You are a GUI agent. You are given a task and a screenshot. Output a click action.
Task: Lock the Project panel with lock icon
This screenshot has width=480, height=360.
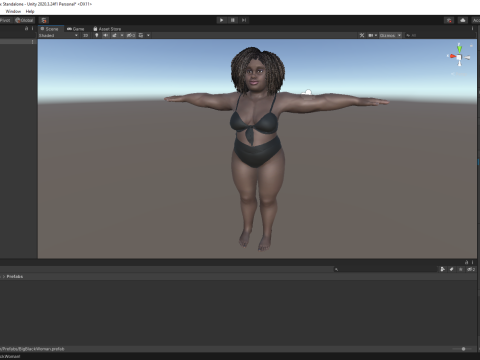click(x=467, y=262)
